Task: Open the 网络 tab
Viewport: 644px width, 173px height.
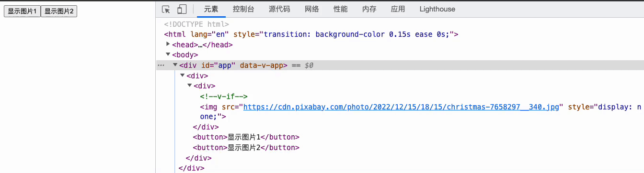Action: click(312, 9)
